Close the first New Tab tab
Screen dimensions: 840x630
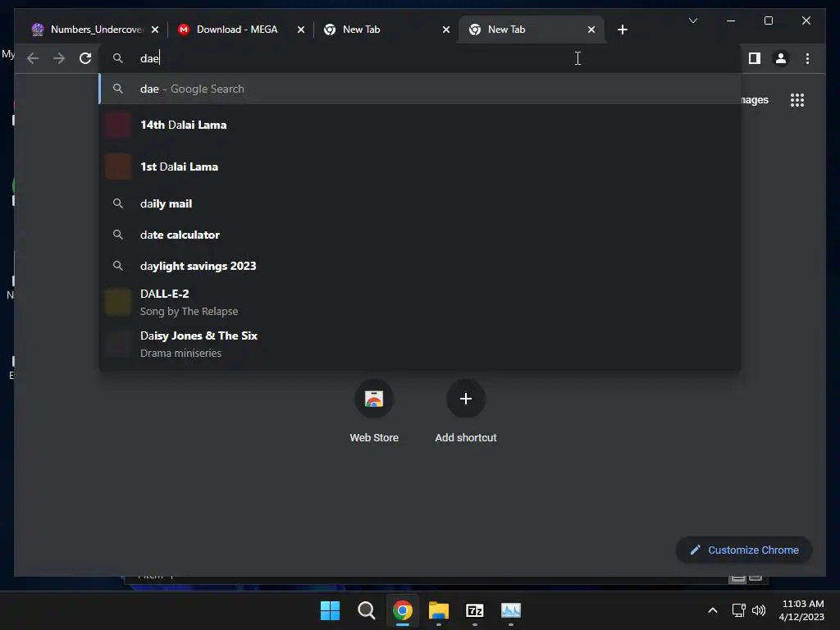[445, 30]
